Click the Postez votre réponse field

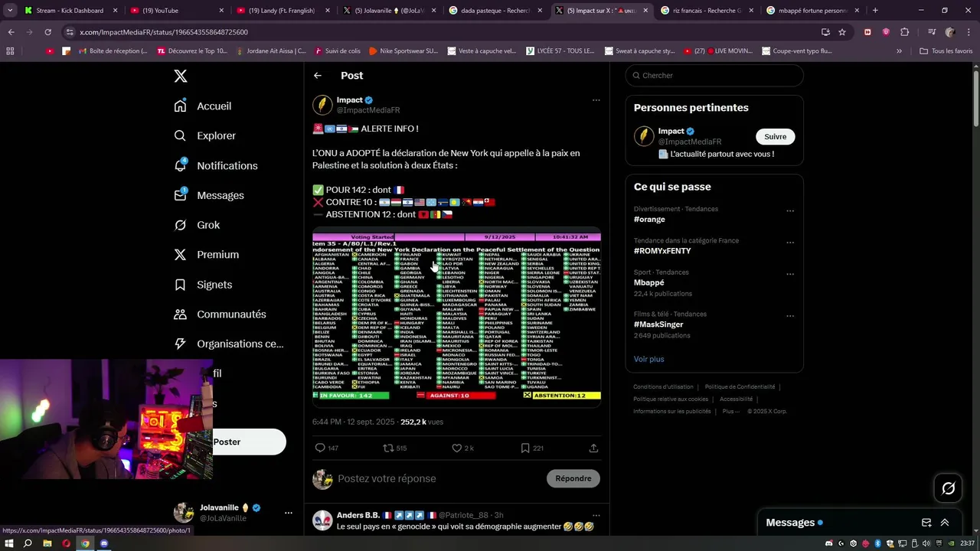[x=438, y=479]
